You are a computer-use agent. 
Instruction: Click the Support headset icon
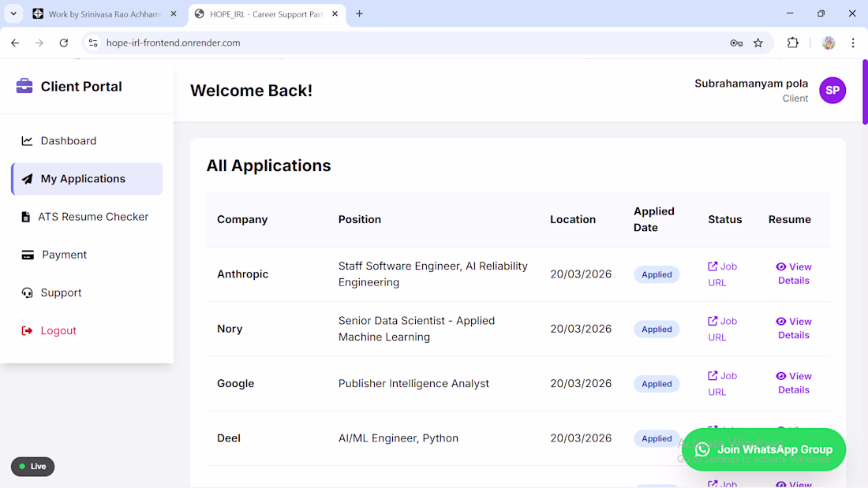point(27,292)
